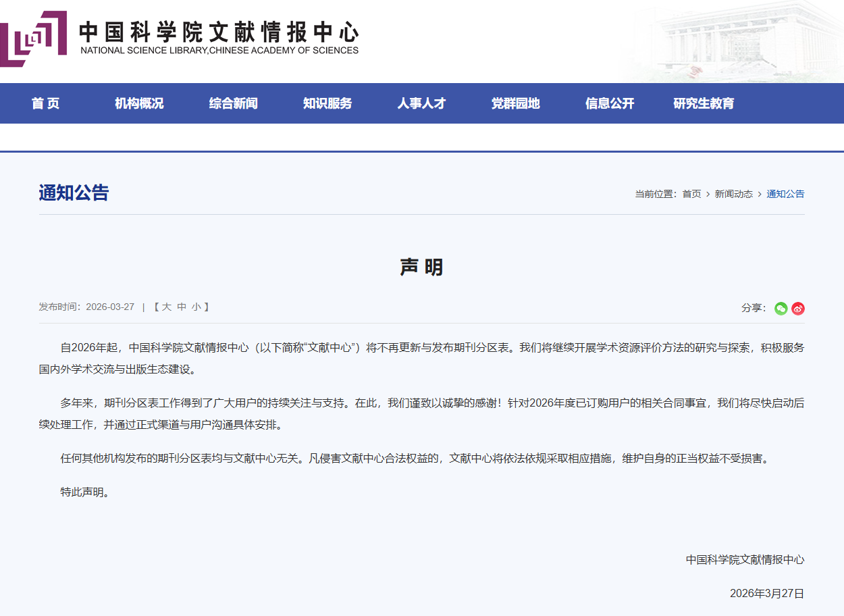Click 首页 in the breadcrumb path
The image size is (844, 616).
tap(691, 194)
